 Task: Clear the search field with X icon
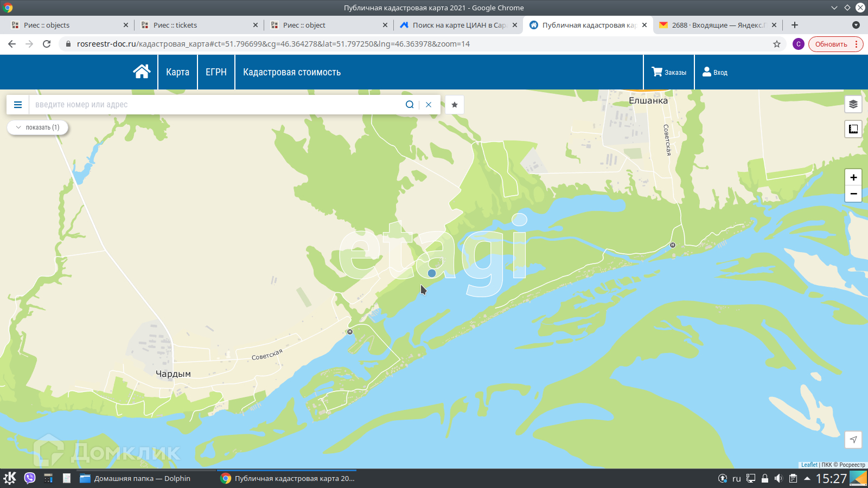point(429,105)
